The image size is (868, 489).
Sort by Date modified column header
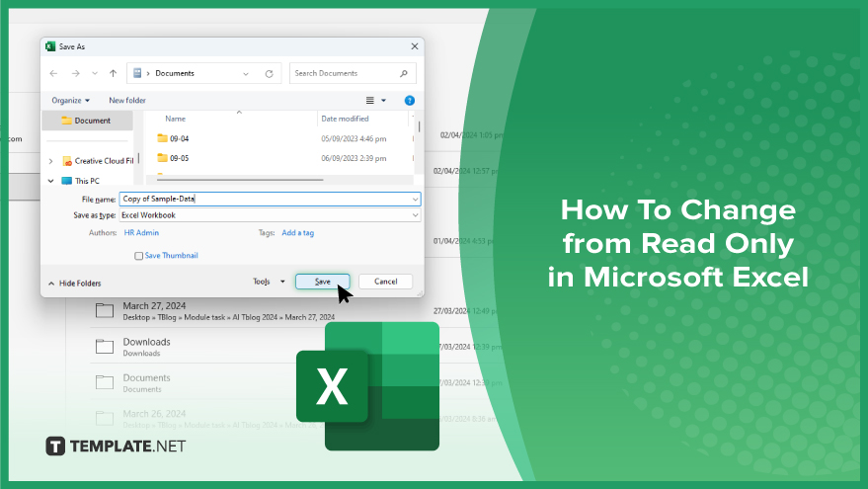[x=345, y=119]
